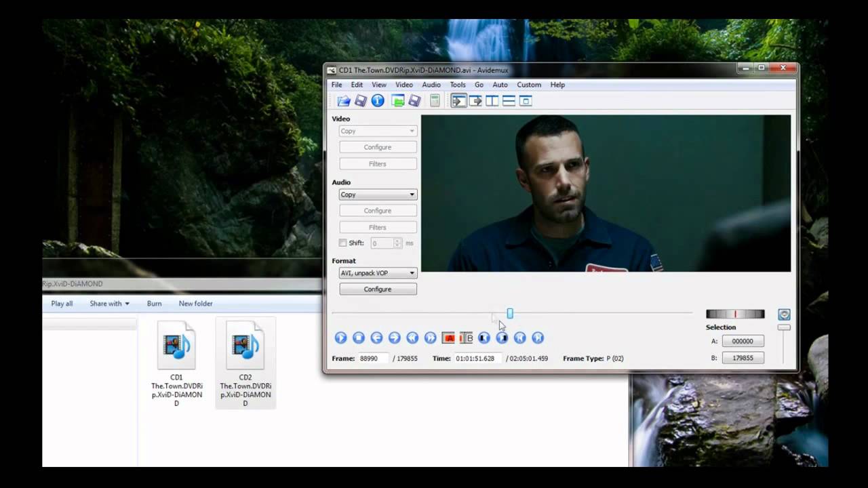Image resolution: width=868 pixels, height=488 pixels.
Task: Click the Frame number field 88990
Action: click(x=372, y=359)
